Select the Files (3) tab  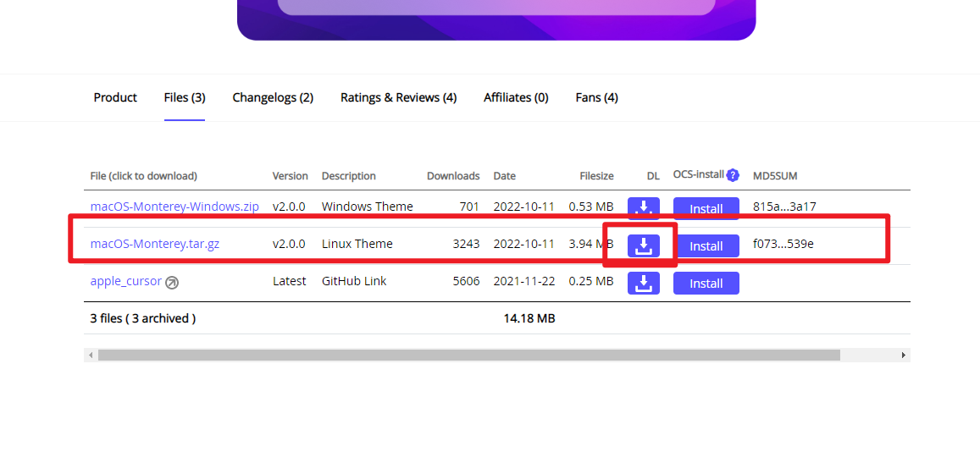click(x=185, y=97)
